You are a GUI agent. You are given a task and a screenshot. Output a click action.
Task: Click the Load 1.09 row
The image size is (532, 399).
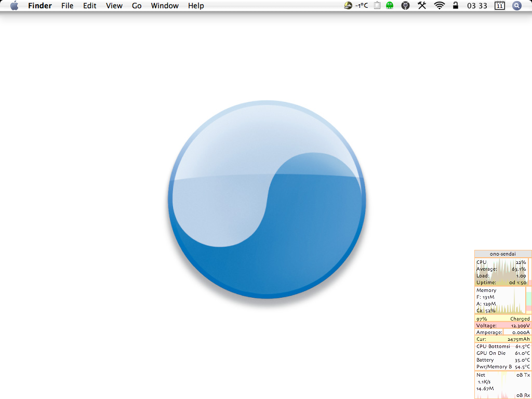pos(501,276)
